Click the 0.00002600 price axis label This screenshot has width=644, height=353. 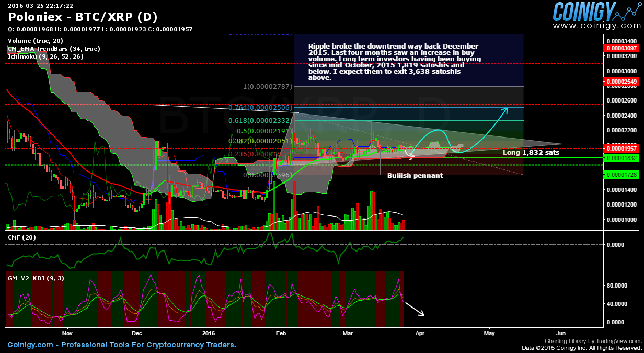622,100
